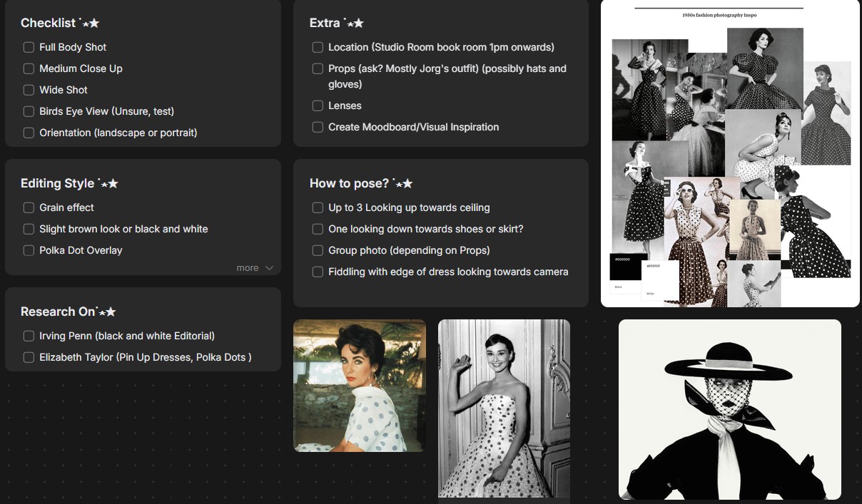Tick the Group photo checkbox
862x504 pixels.
point(318,250)
